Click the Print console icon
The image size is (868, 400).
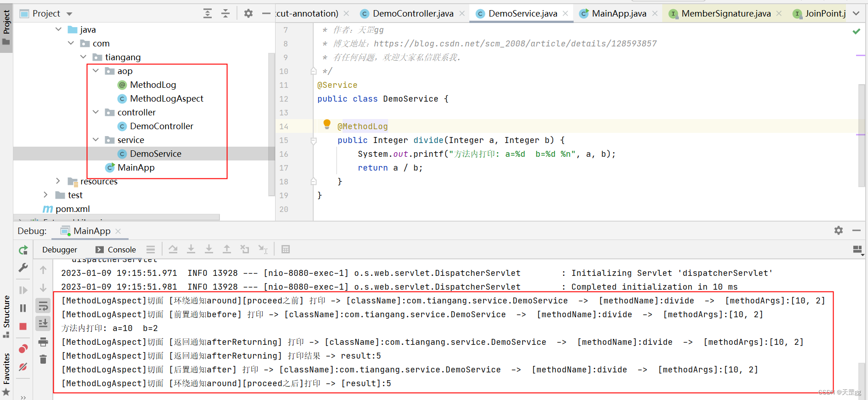coord(43,342)
